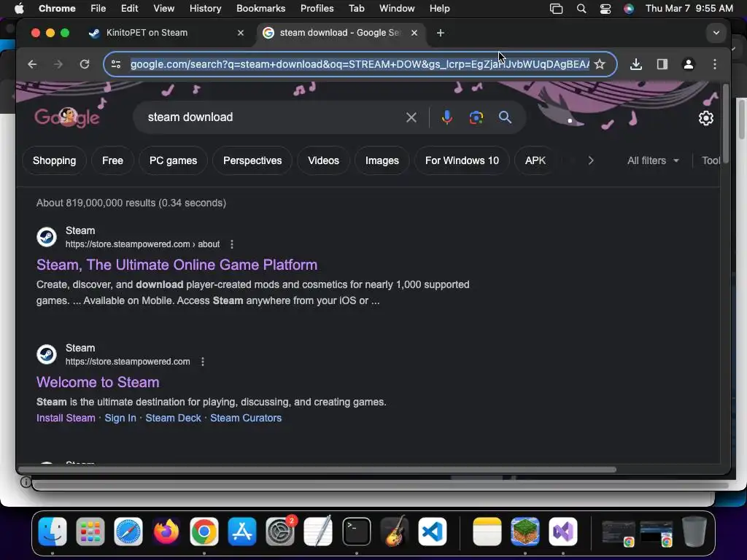The image size is (747, 560).
Task: Follow the Install Steam sitelink
Action: click(66, 418)
